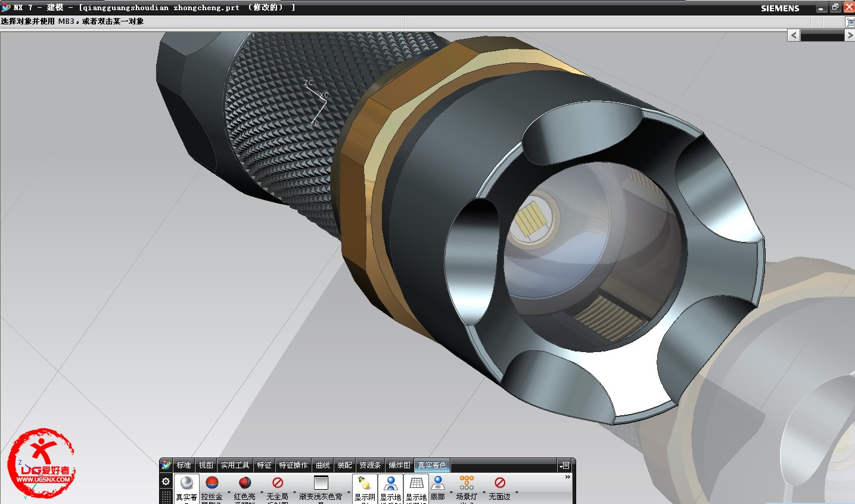Click the dark scroll bar between the arrows
The width and height of the screenshot is (855, 504).
(x=822, y=36)
